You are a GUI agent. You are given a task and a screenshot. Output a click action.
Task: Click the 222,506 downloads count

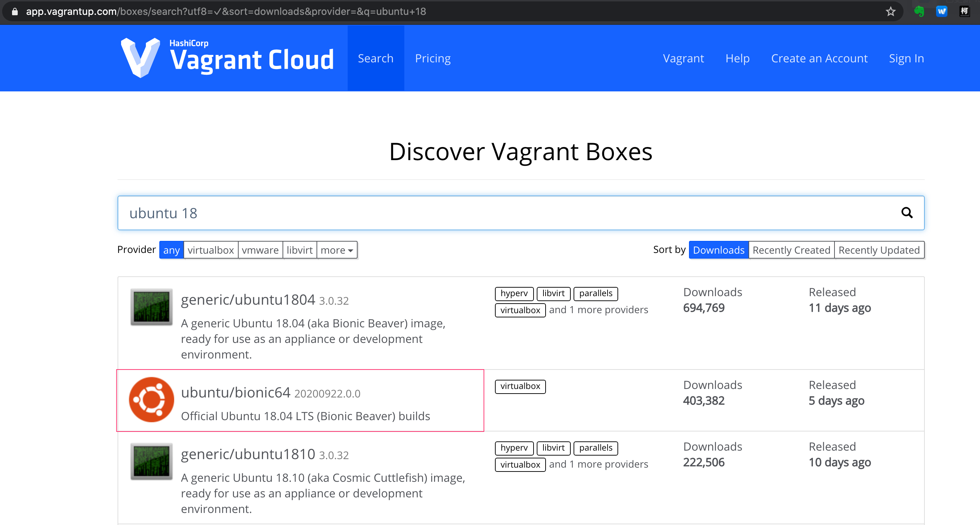704,463
